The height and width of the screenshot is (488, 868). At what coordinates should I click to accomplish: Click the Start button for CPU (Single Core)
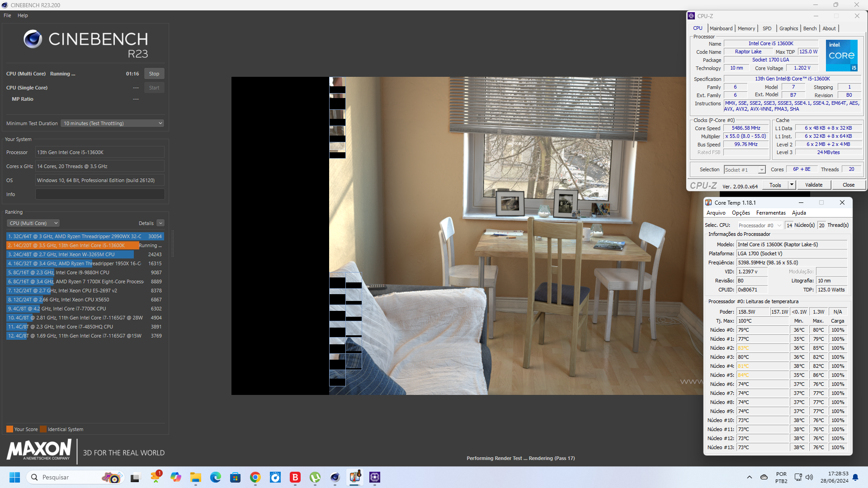click(154, 88)
